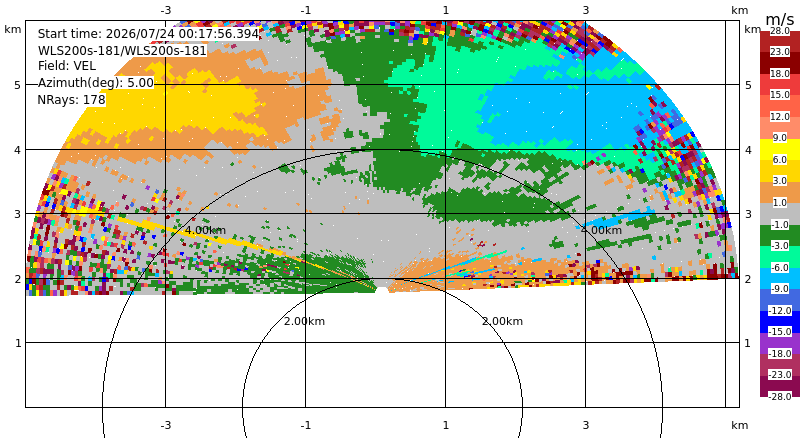800x438 pixels.
Task: Click the right 2.00km range ring label
Action: pos(503,321)
